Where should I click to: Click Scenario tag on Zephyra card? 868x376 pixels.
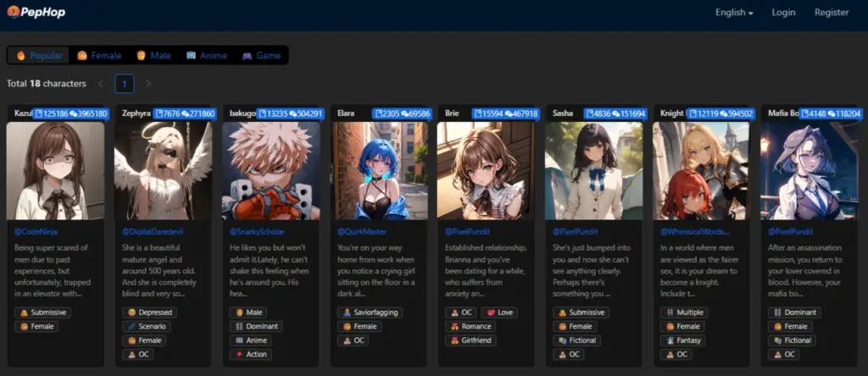147,326
